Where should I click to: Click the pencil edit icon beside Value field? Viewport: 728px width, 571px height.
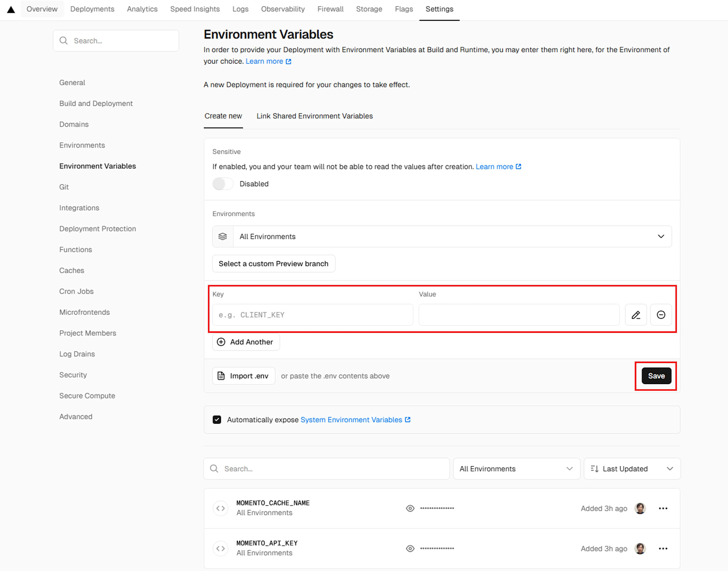[x=636, y=315]
